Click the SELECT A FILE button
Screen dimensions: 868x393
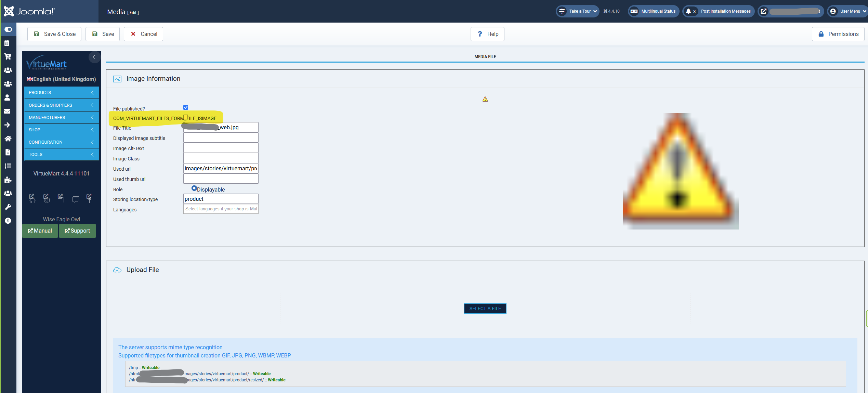point(485,309)
